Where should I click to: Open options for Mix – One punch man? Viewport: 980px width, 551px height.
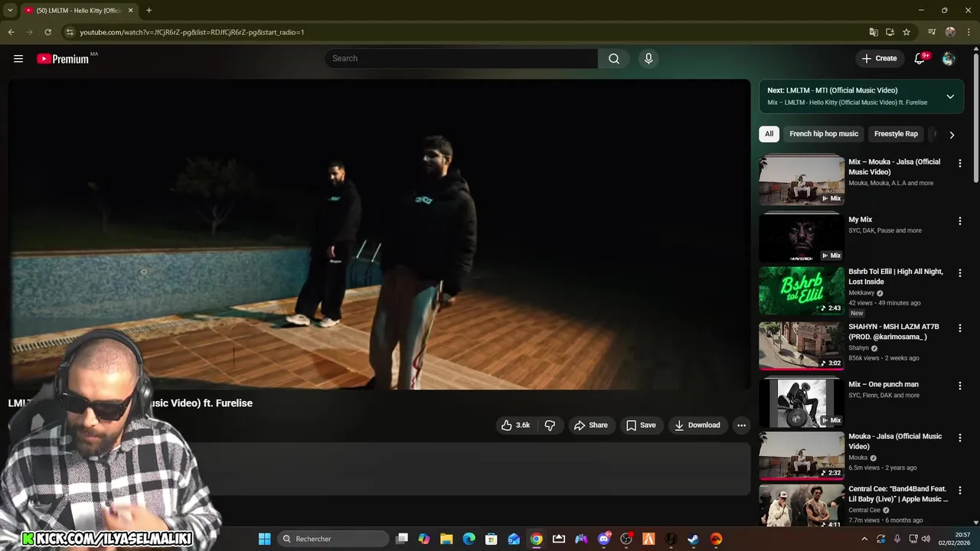(960, 386)
